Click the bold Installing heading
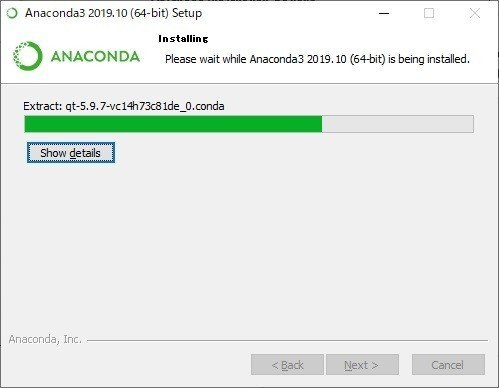This screenshot has height=388, width=499. click(x=183, y=39)
